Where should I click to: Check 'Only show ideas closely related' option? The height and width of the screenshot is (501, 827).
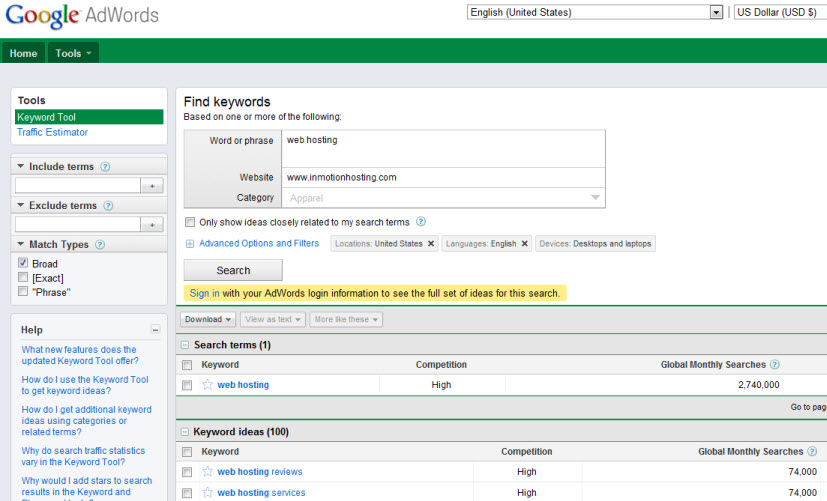click(x=190, y=222)
